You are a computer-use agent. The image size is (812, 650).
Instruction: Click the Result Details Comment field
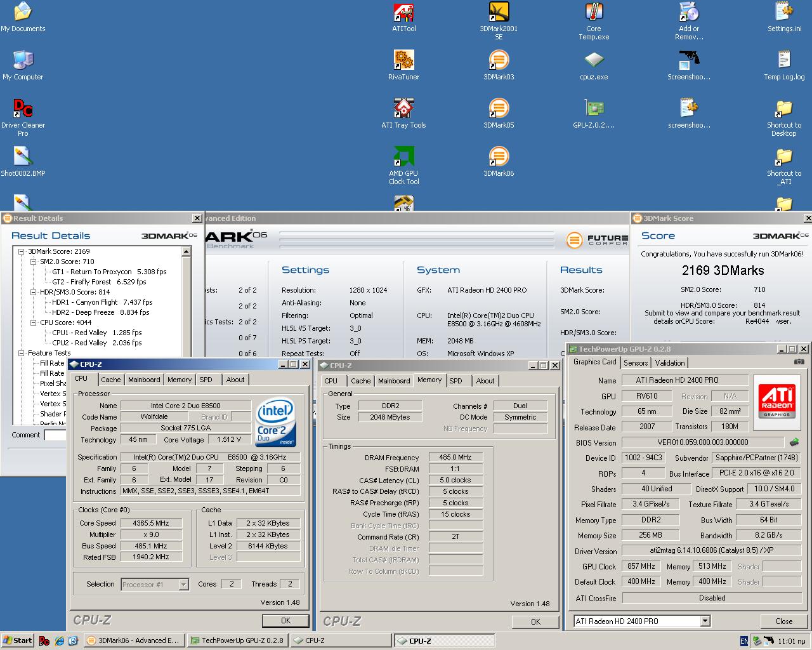pos(55,435)
